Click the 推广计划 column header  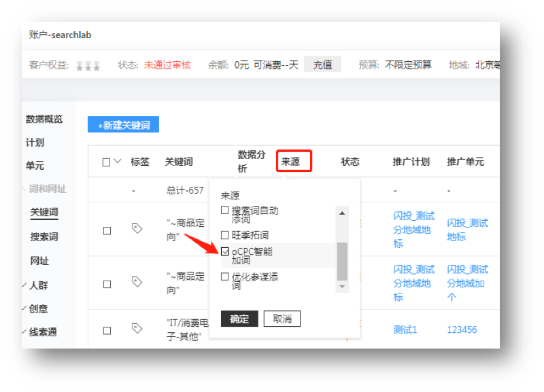coord(411,162)
